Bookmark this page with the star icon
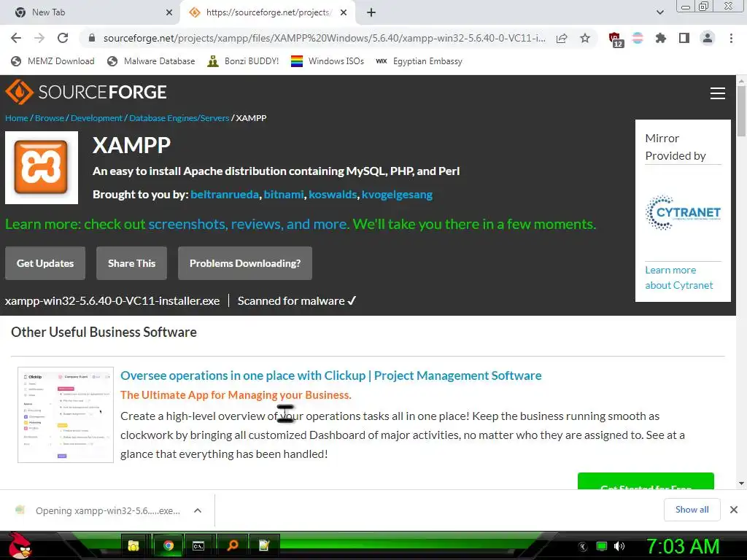This screenshot has width=747, height=560. (585, 38)
